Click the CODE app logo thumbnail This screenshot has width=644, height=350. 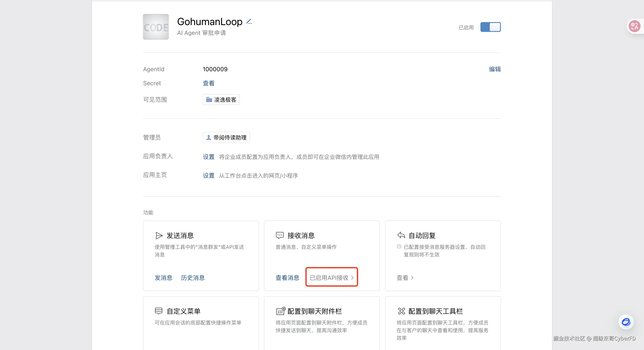click(x=156, y=27)
